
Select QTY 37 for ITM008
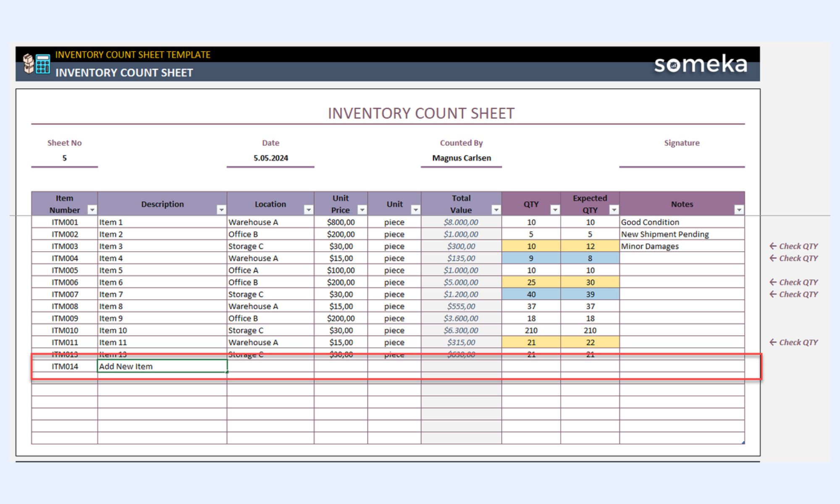(x=531, y=307)
